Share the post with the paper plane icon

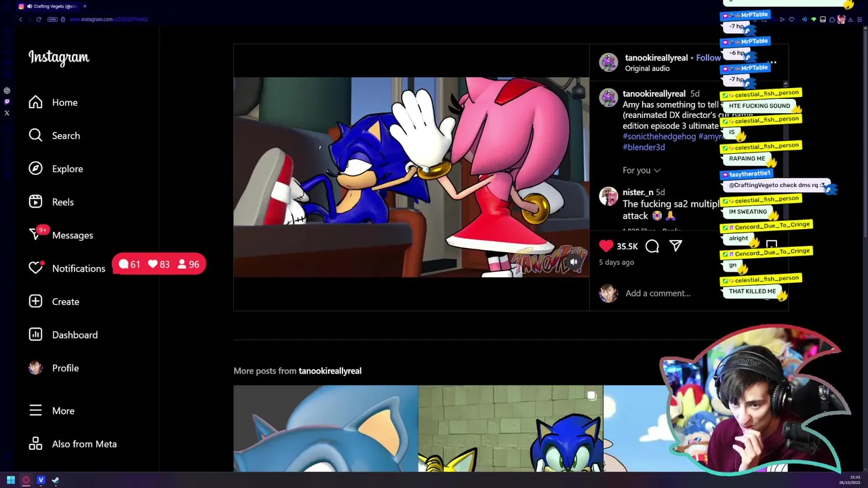click(675, 246)
